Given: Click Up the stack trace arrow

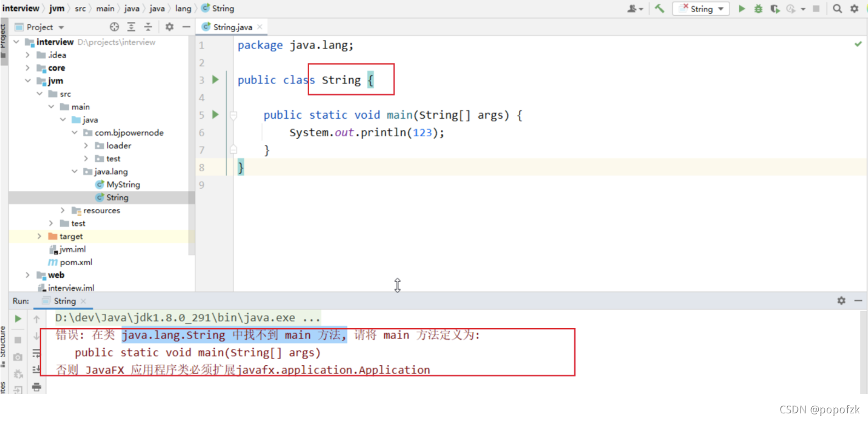Looking at the screenshot, I should 36,319.
